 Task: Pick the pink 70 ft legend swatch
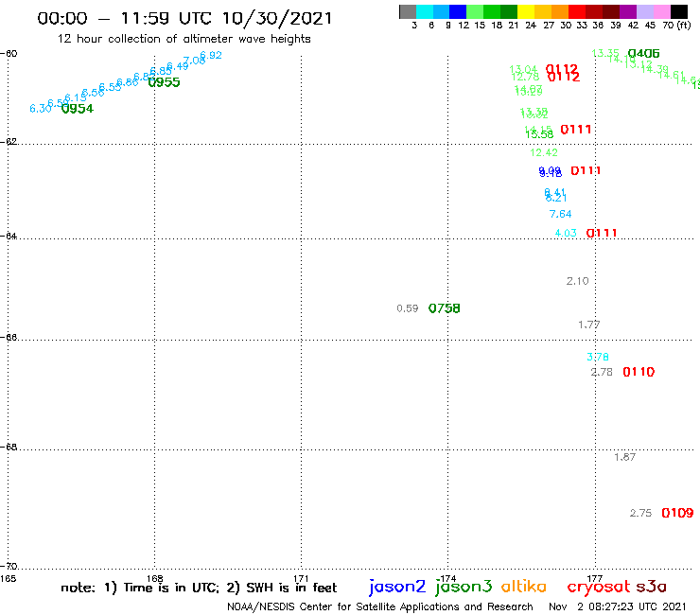661,11
